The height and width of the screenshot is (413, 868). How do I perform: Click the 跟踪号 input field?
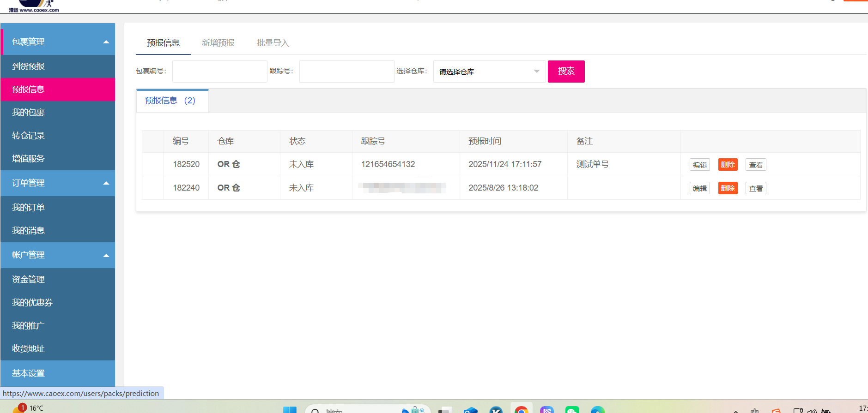pyautogui.click(x=346, y=72)
